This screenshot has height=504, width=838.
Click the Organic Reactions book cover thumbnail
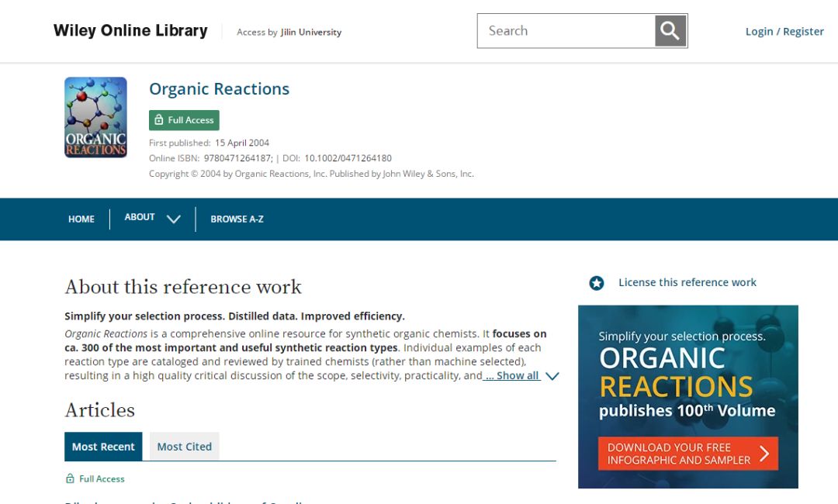tap(95, 117)
